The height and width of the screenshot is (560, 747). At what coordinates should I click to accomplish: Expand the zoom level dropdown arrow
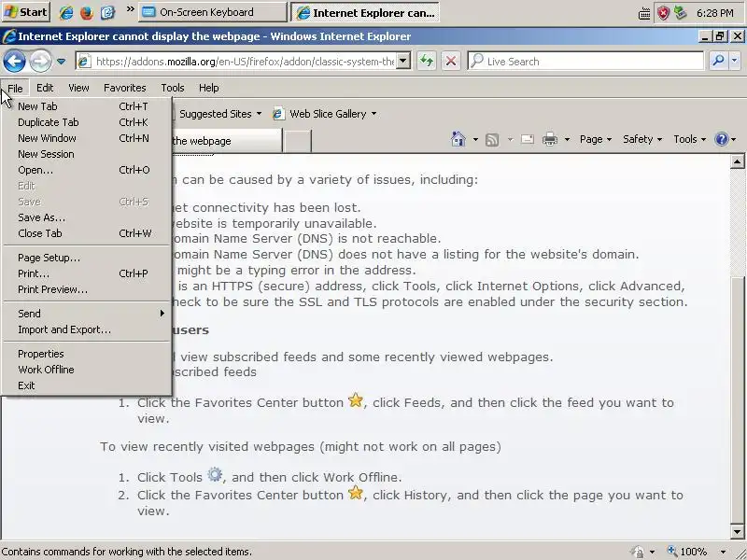723,552
